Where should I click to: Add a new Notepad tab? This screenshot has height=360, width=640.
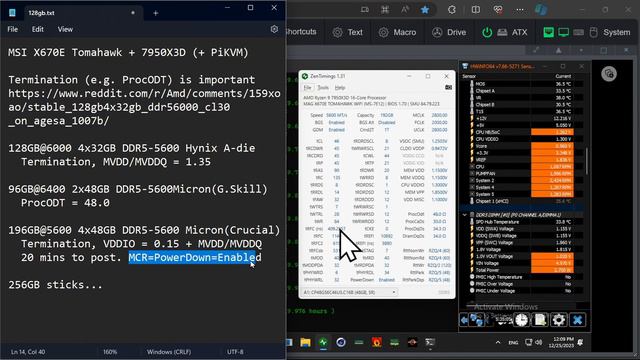point(156,13)
